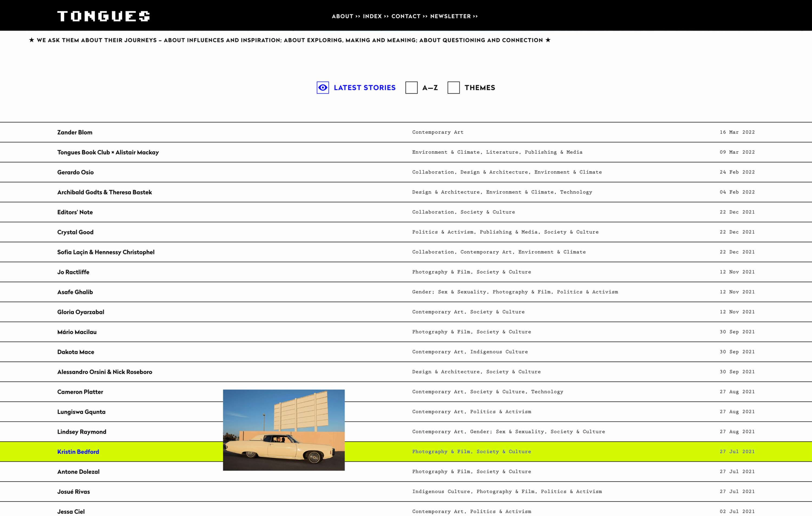Click Zander Blom's Contemporary Art theme text
Screen dimensions: 812x516
tap(438, 132)
